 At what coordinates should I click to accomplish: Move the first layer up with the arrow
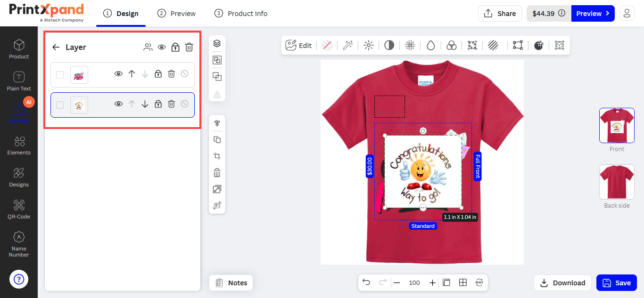click(x=132, y=74)
